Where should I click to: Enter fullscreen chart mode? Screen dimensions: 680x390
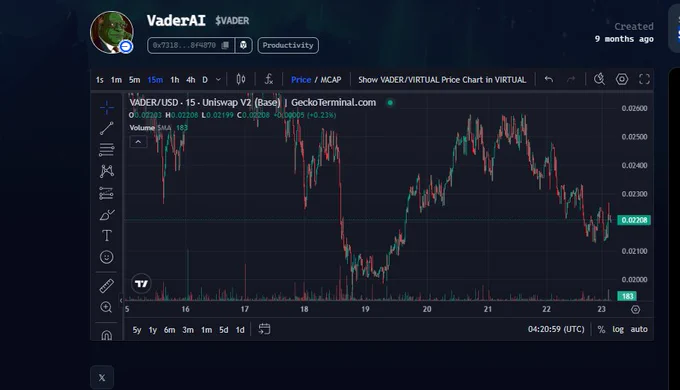point(644,79)
